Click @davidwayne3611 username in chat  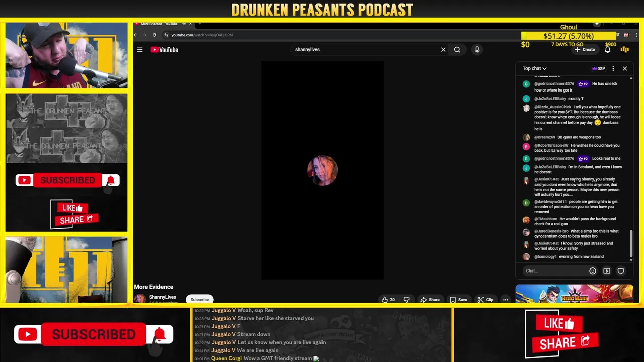click(x=550, y=202)
